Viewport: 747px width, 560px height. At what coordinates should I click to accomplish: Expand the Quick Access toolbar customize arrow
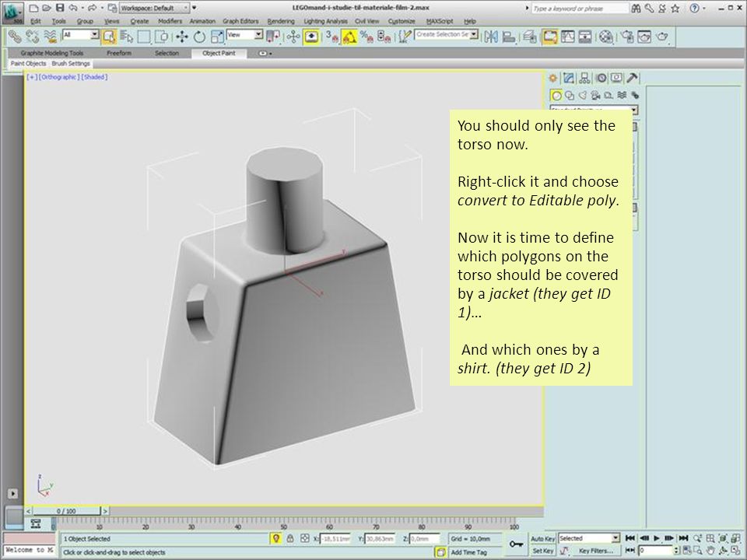(x=195, y=8)
